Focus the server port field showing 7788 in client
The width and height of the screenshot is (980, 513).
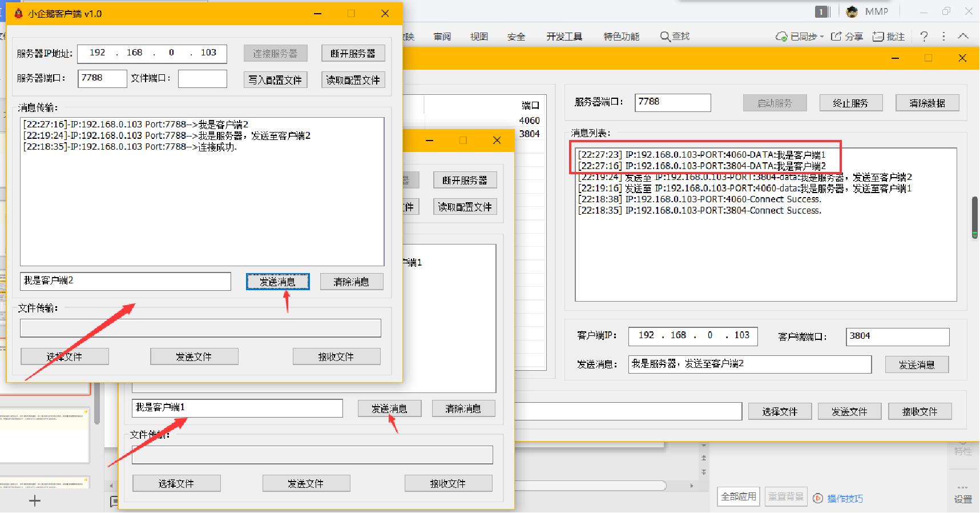[102, 78]
